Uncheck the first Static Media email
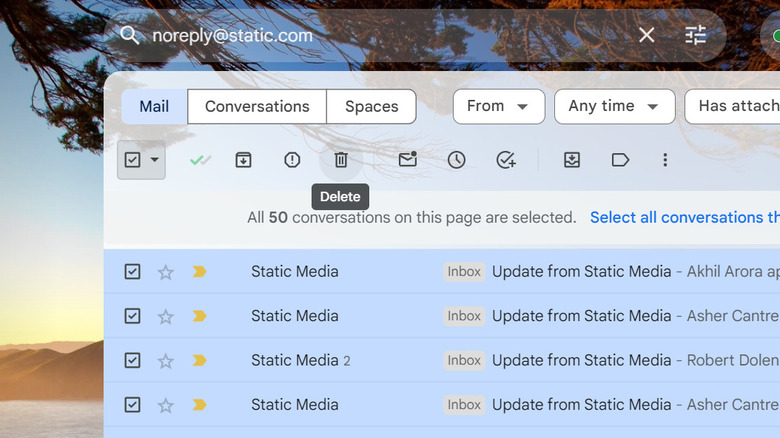This screenshot has height=438, width=780. (132, 272)
